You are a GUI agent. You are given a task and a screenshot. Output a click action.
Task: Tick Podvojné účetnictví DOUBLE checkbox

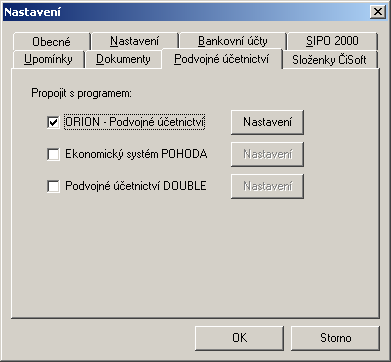pos(53,186)
